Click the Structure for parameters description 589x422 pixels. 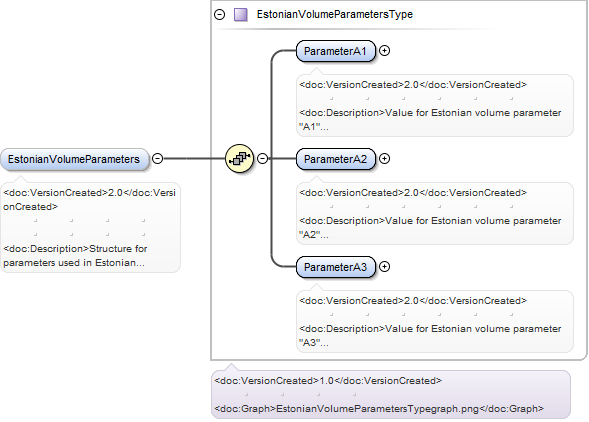pos(75,256)
